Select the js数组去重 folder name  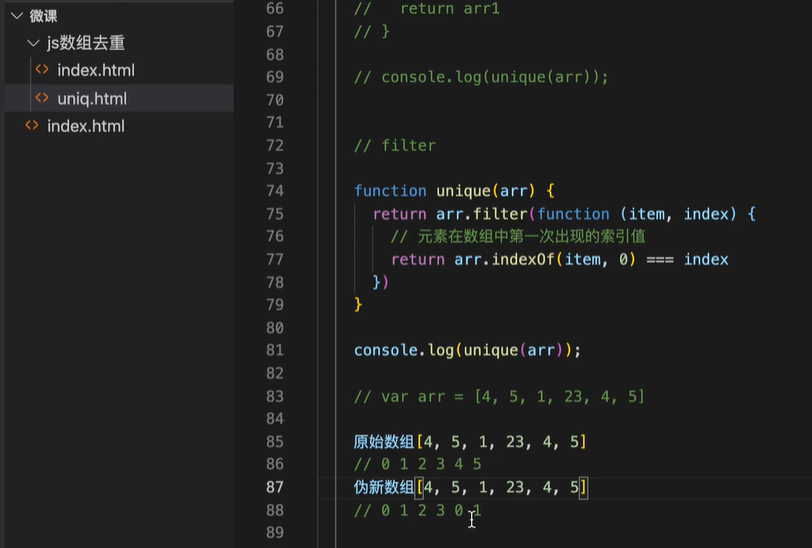click(x=85, y=43)
